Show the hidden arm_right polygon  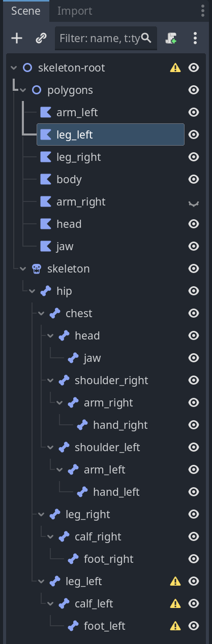click(193, 202)
